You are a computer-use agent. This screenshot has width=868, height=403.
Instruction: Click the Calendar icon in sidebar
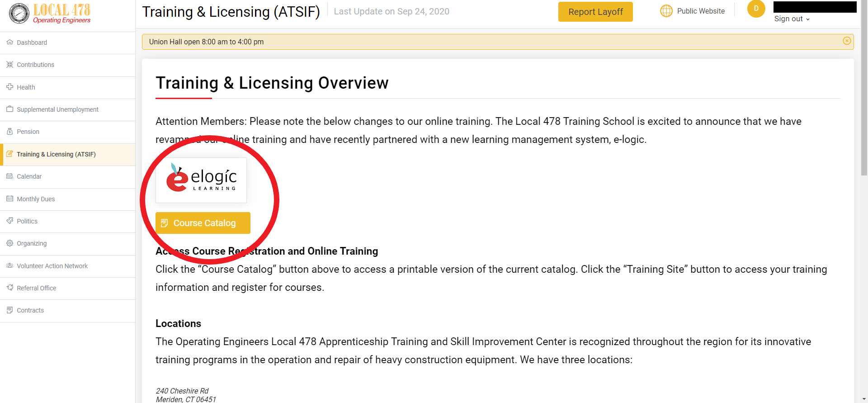(x=9, y=176)
